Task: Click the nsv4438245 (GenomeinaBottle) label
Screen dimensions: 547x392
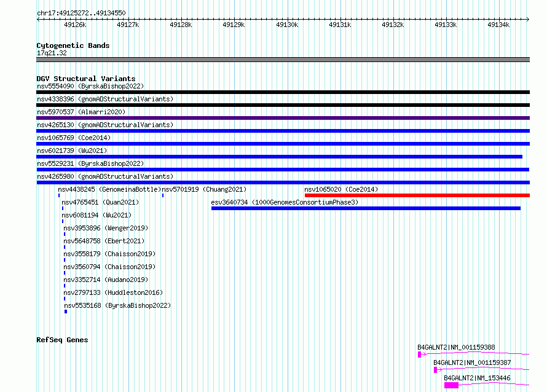Action: pos(109,189)
